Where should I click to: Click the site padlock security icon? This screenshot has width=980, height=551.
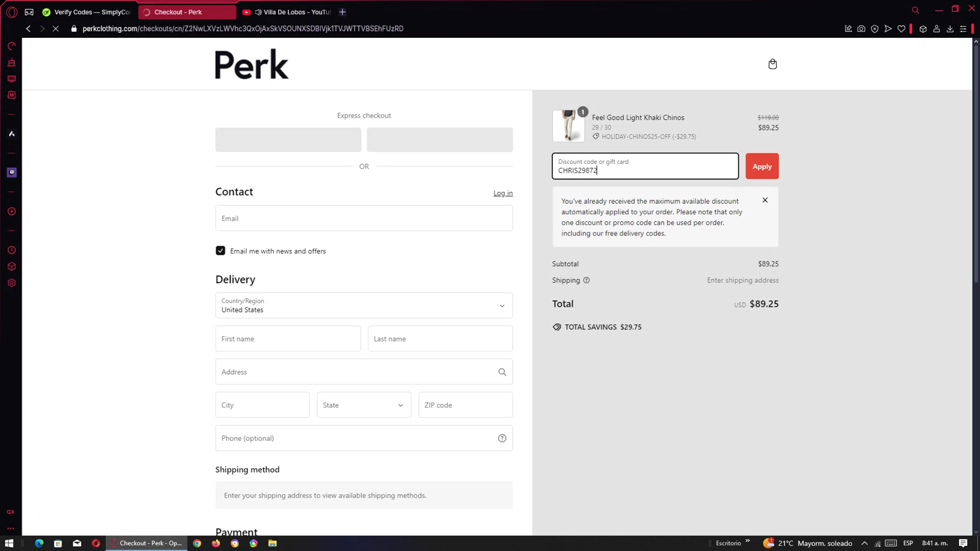(x=74, y=29)
